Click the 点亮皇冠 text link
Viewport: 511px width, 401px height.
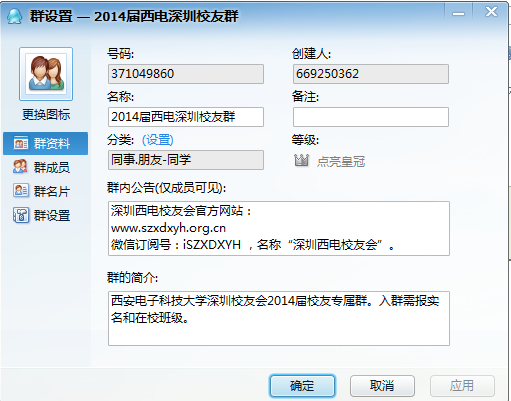pos(341,161)
